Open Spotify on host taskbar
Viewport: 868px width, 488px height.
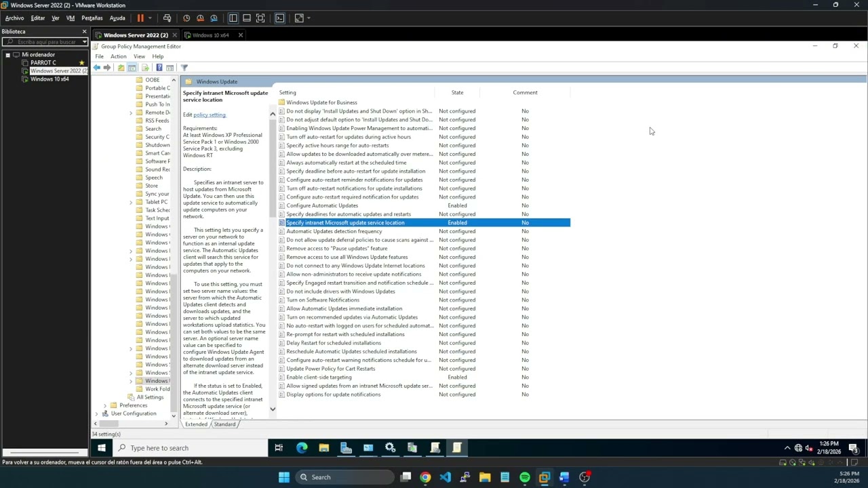525,477
